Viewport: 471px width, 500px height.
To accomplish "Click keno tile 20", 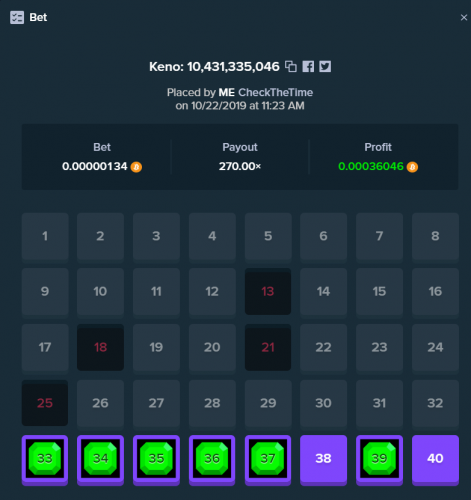I will point(212,348).
